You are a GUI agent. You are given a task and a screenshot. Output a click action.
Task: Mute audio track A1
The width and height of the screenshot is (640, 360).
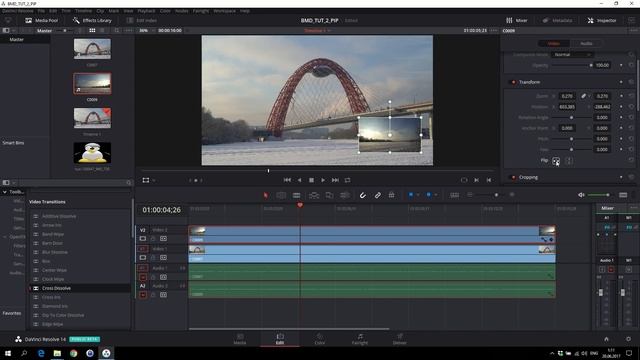click(x=143, y=277)
